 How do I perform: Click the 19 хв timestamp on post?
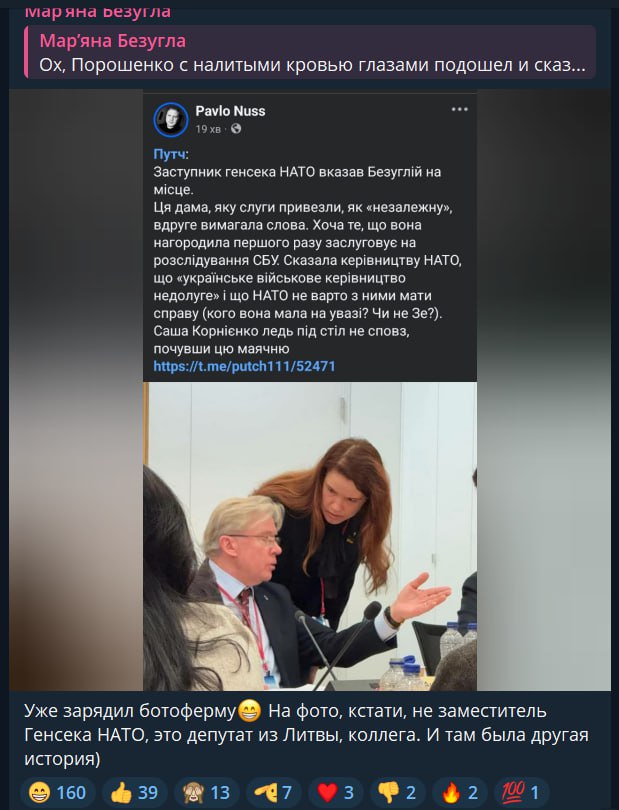[208, 129]
